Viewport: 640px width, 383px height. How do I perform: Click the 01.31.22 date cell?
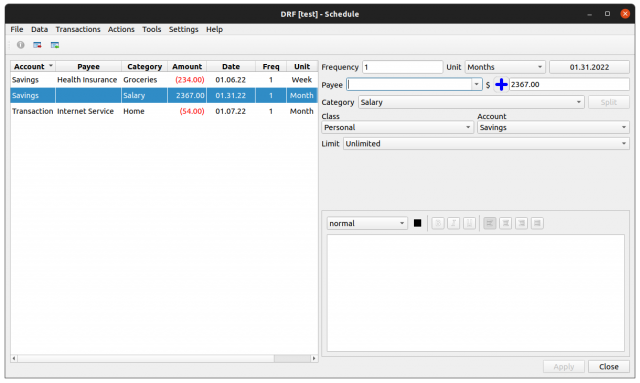pos(231,96)
